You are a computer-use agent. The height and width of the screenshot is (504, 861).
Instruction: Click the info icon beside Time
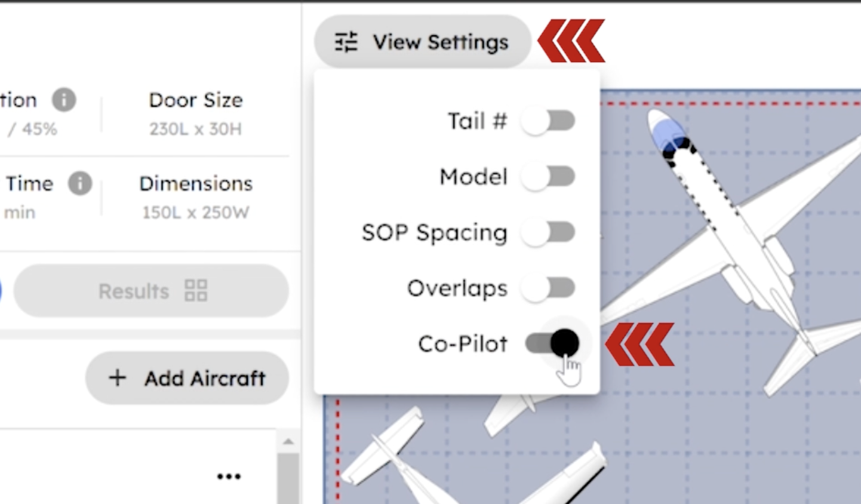[80, 183]
